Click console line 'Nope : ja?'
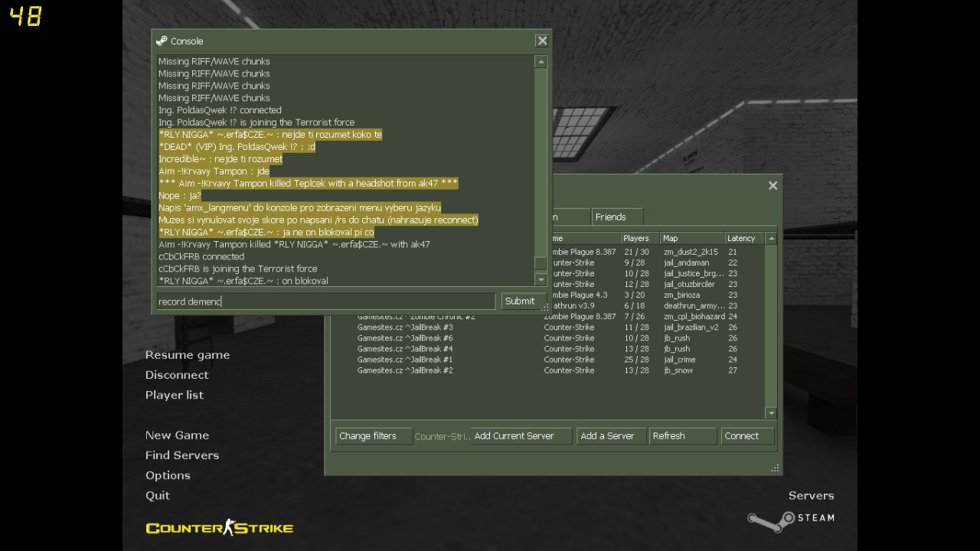Viewport: 980px width, 551px height. point(180,196)
